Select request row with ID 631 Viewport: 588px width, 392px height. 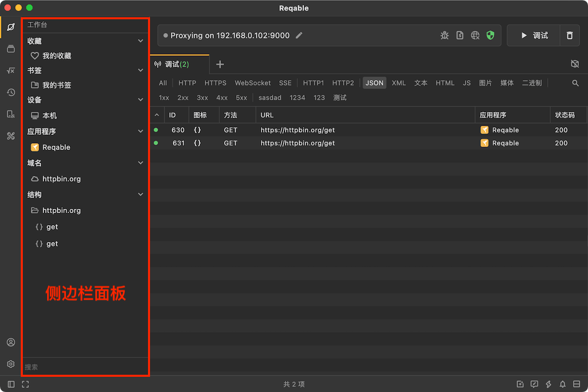(x=369, y=143)
